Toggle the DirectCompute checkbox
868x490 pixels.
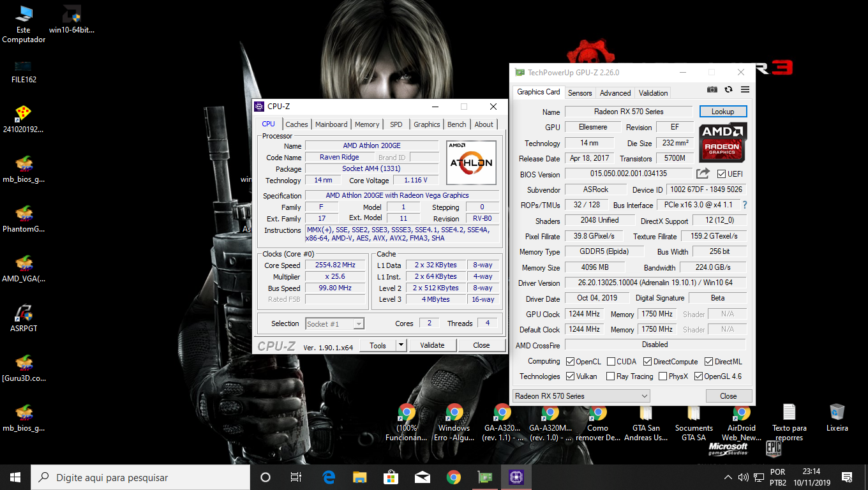(x=647, y=362)
